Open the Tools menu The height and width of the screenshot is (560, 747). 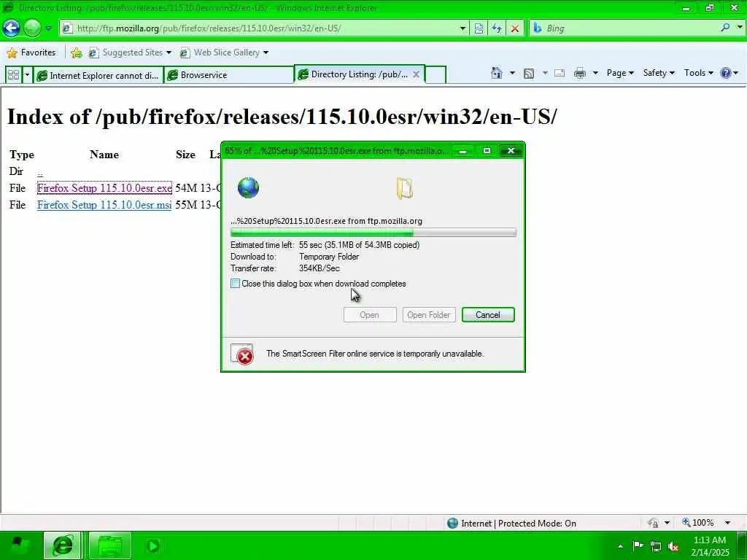click(698, 73)
